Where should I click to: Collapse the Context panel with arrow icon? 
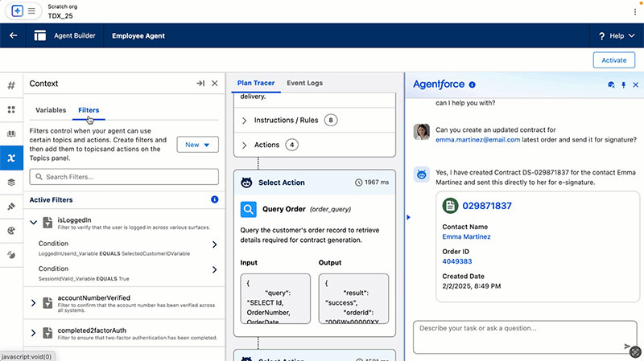(200, 84)
